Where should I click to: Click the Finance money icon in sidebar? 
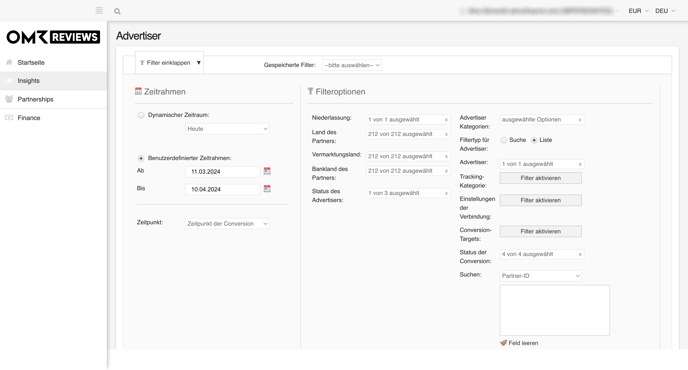pyautogui.click(x=9, y=118)
